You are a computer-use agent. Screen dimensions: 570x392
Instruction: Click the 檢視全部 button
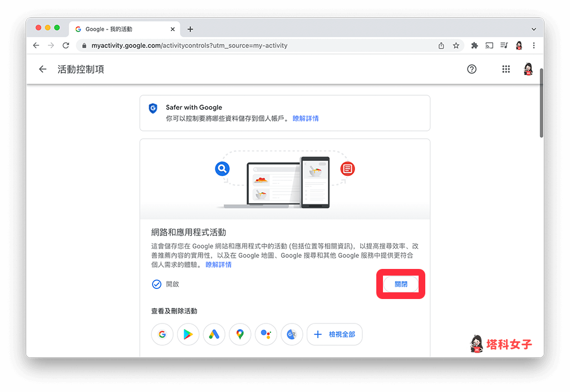[x=335, y=334]
